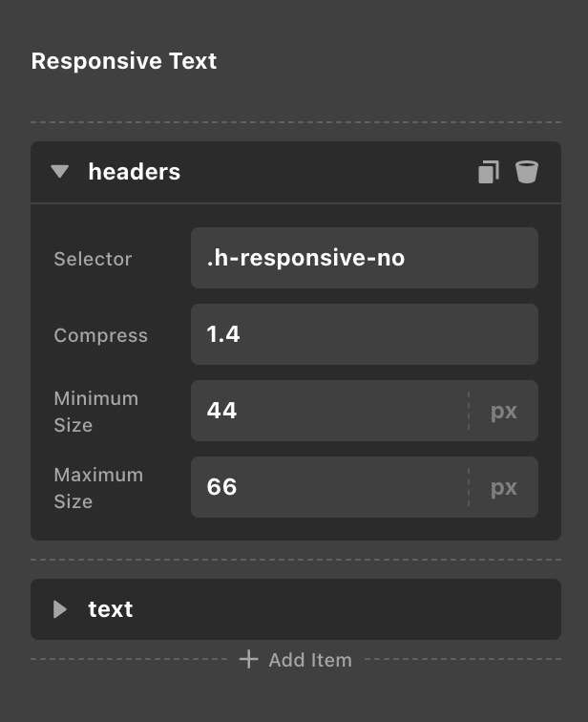Select the Minimum Size value 44
588x722 pixels.
[329, 411]
